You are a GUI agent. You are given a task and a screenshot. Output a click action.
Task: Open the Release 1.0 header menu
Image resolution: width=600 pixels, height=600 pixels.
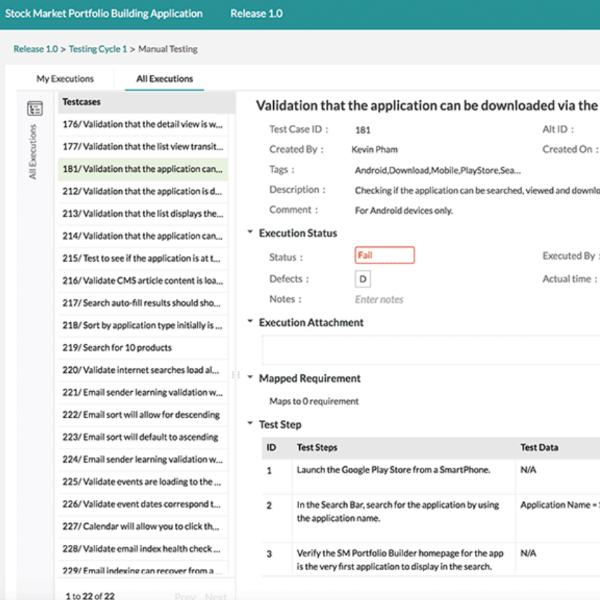point(256,14)
